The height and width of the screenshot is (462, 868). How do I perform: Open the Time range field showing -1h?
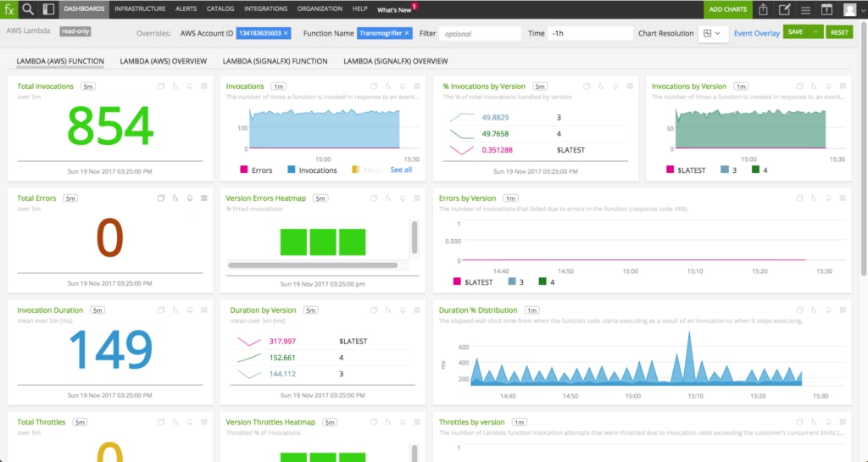point(590,33)
